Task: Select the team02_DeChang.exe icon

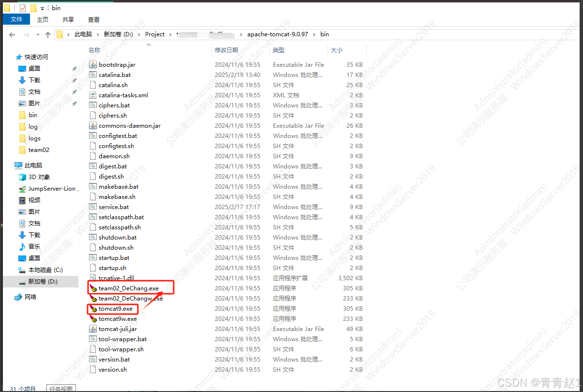Action: tap(93, 288)
